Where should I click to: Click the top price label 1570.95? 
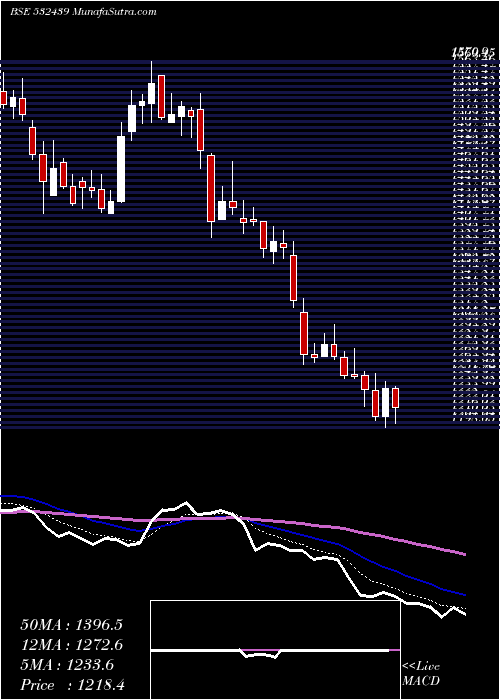click(x=474, y=53)
